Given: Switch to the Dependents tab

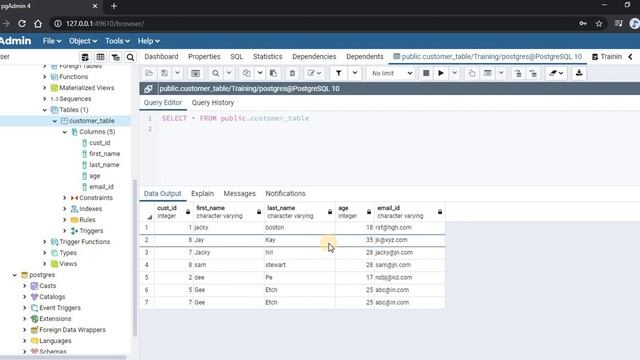Looking at the screenshot, I should click(365, 57).
